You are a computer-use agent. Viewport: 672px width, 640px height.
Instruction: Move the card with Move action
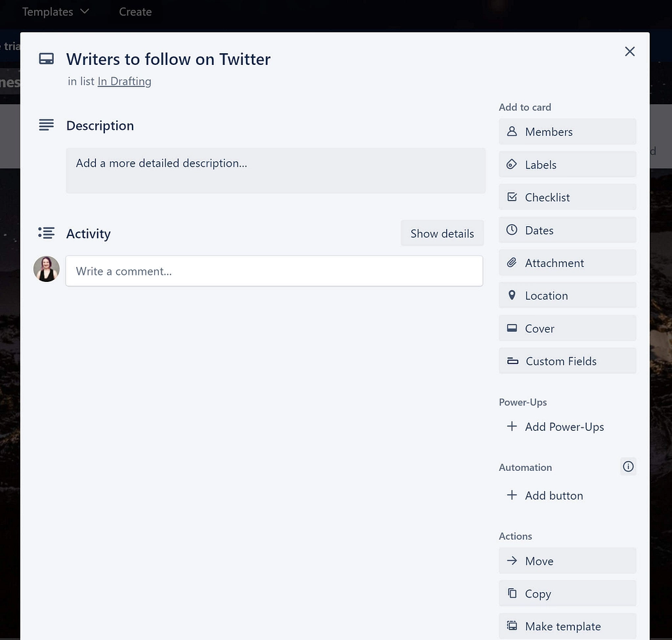point(567,561)
